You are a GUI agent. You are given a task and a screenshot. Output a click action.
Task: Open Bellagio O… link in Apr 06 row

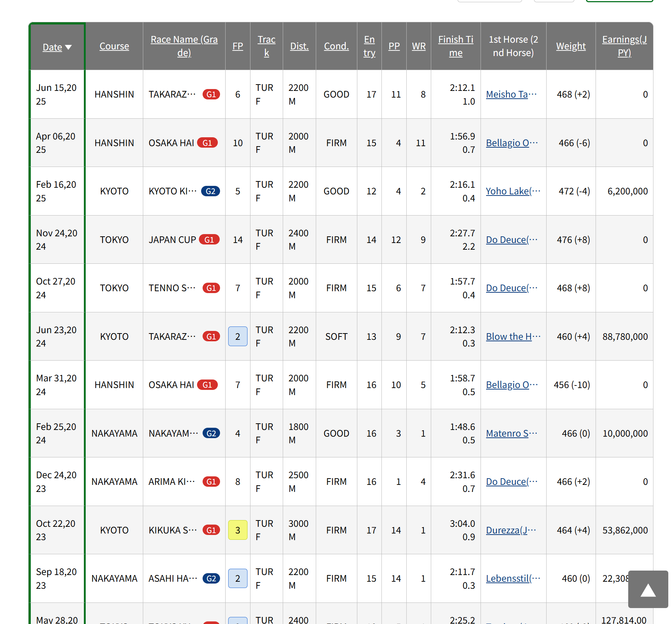click(x=512, y=143)
